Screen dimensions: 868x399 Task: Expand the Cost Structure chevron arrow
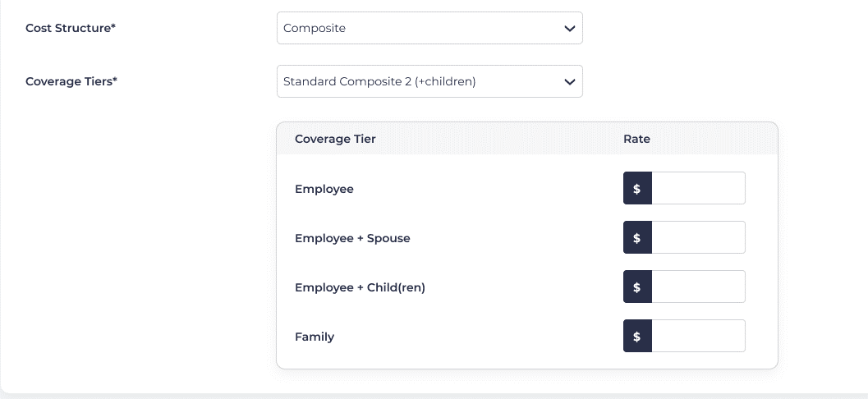pos(569,28)
